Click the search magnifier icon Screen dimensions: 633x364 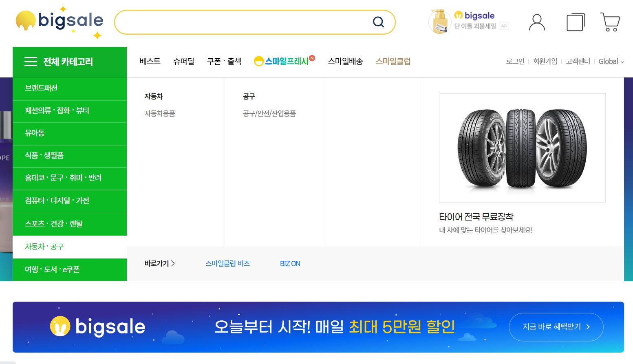[378, 22]
